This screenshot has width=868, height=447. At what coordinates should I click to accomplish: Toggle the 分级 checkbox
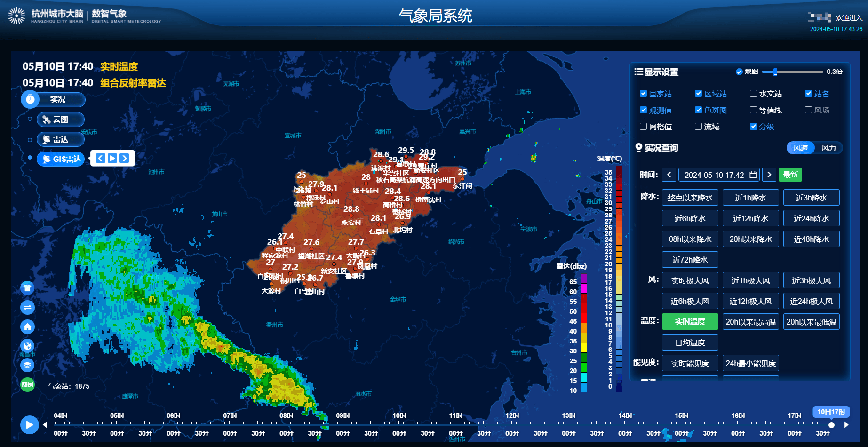(x=753, y=127)
